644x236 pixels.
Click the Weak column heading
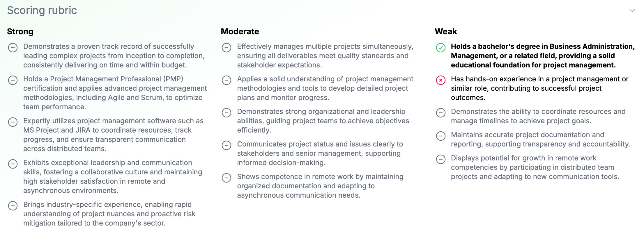point(446,31)
